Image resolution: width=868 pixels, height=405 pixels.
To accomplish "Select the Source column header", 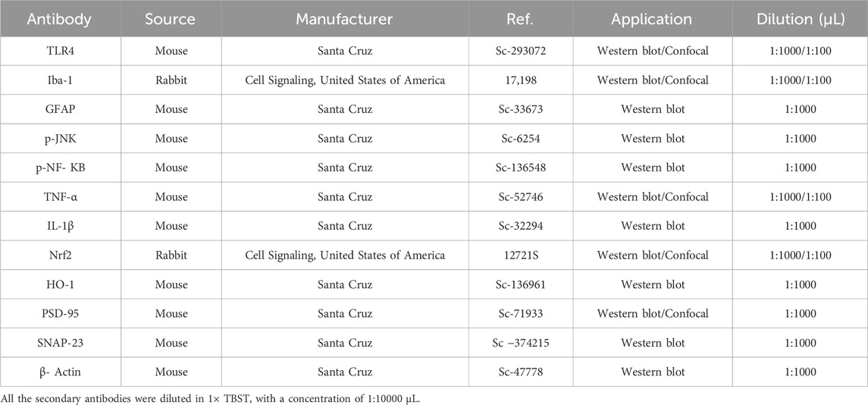I will 171,19.
